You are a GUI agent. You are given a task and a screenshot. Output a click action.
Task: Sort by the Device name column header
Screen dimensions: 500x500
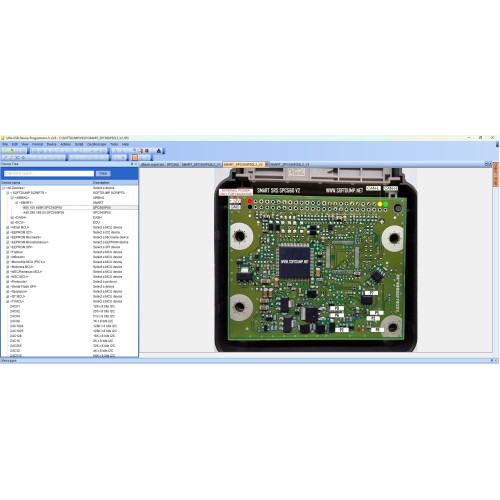click(45, 183)
